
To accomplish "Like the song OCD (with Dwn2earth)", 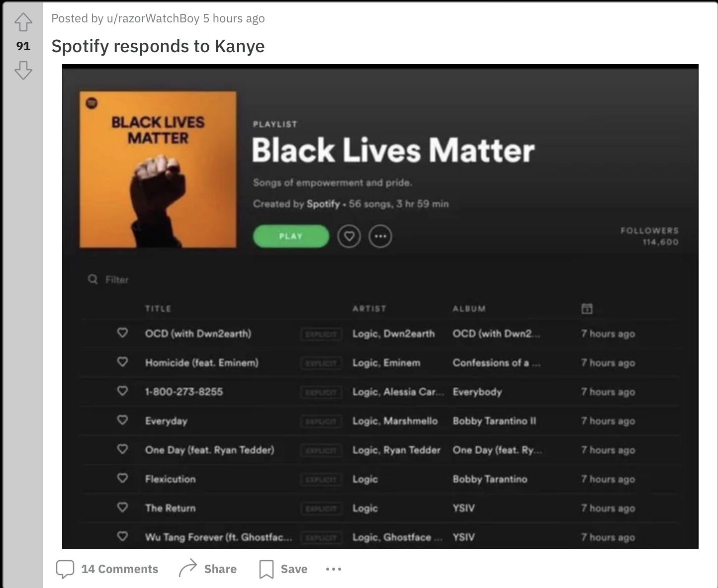I will (x=122, y=333).
